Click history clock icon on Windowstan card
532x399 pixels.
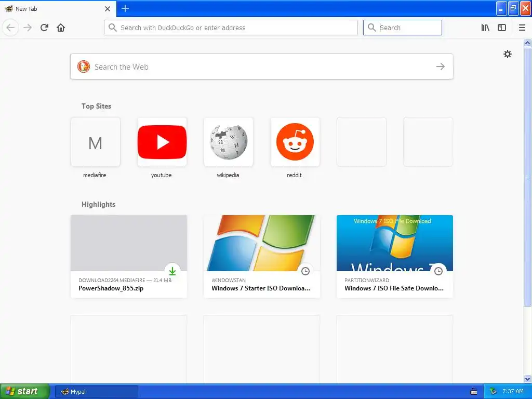305,271
